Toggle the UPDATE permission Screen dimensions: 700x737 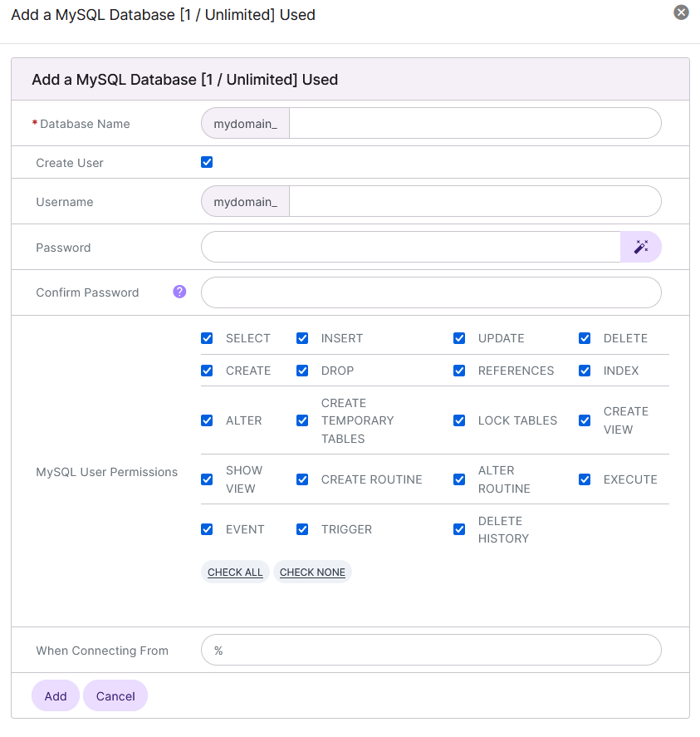coord(458,338)
